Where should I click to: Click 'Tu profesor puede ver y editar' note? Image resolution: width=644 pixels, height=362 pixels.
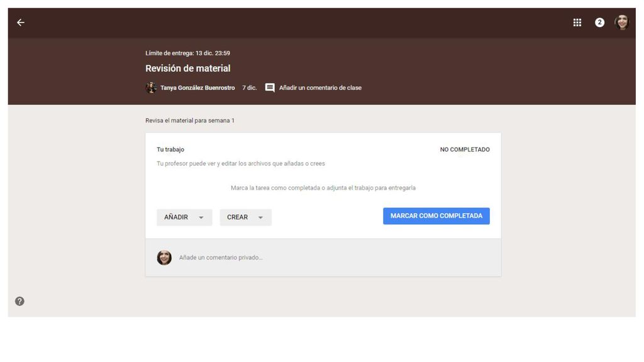[x=241, y=163]
